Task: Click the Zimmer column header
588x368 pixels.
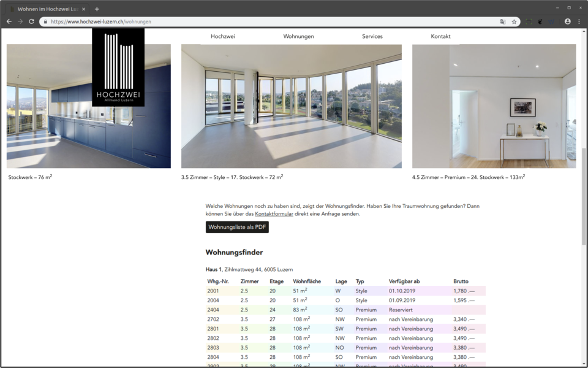Action: click(249, 282)
